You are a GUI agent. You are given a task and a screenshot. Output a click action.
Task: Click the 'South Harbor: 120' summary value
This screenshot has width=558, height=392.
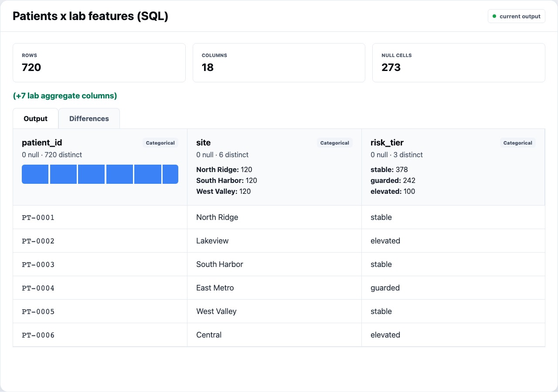click(x=227, y=180)
